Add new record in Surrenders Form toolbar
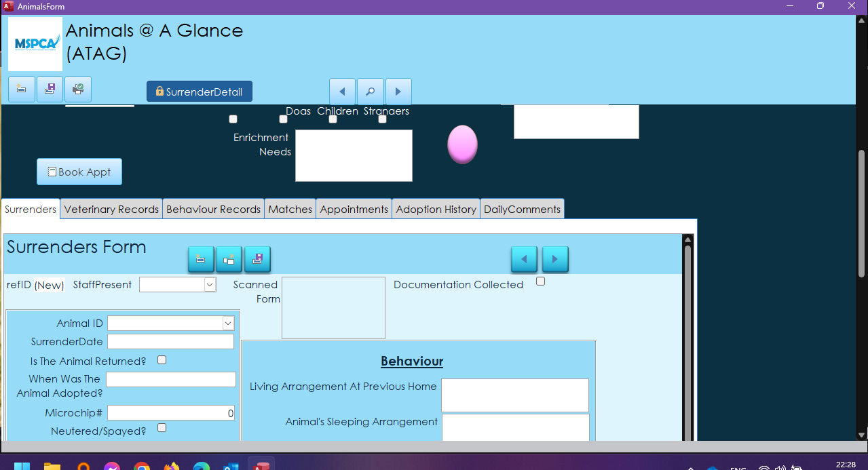 point(201,259)
